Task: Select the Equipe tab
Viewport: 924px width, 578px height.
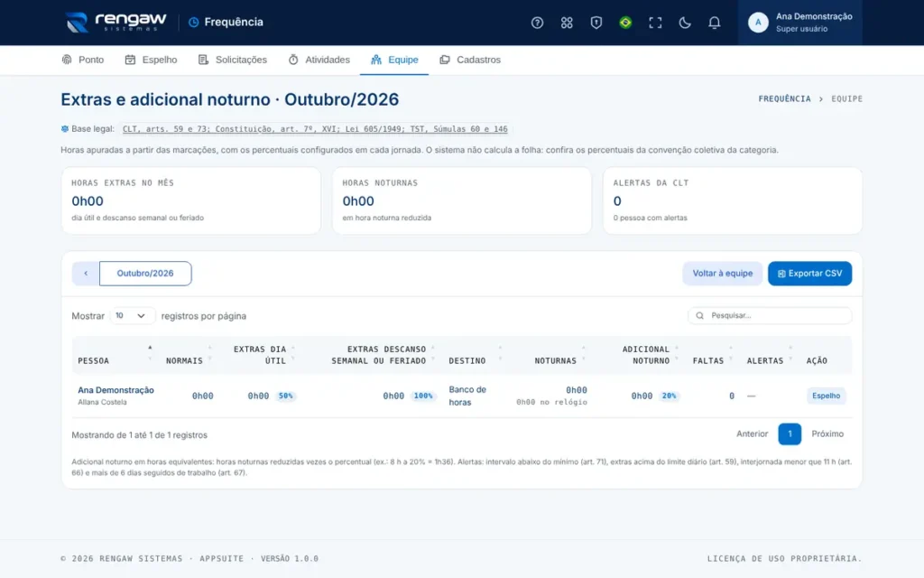Action: click(394, 60)
